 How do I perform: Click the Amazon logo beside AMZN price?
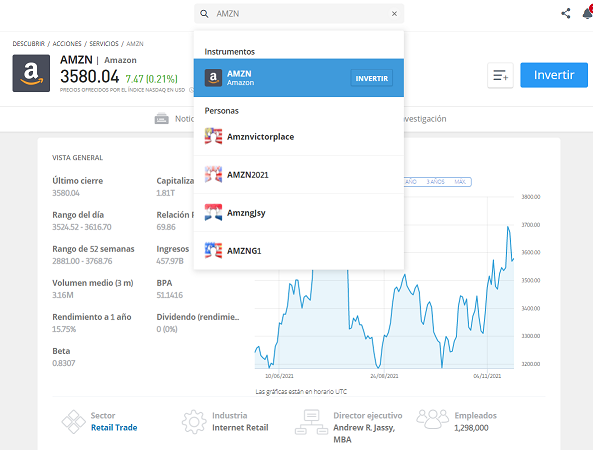pyautogui.click(x=31, y=73)
